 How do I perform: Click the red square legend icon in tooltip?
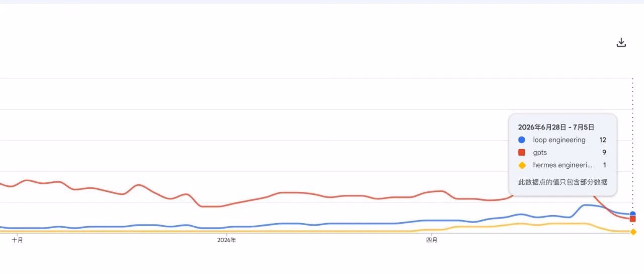pos(522,153)
